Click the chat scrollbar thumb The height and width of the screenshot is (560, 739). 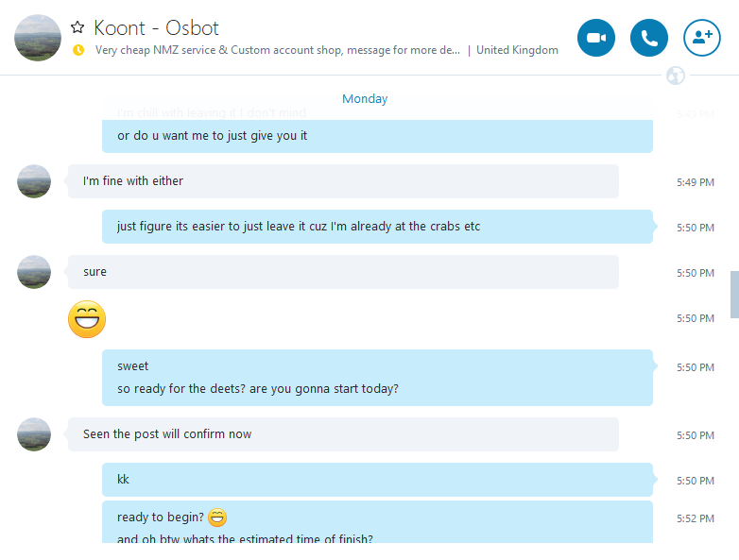pyautogui.click(x=734, y=294)
